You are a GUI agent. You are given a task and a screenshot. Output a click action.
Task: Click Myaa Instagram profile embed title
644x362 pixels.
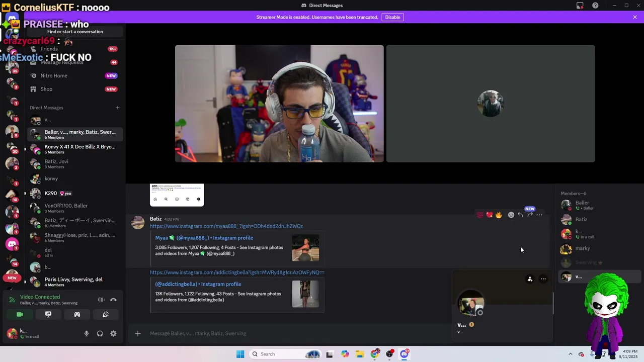click(204, 238)
